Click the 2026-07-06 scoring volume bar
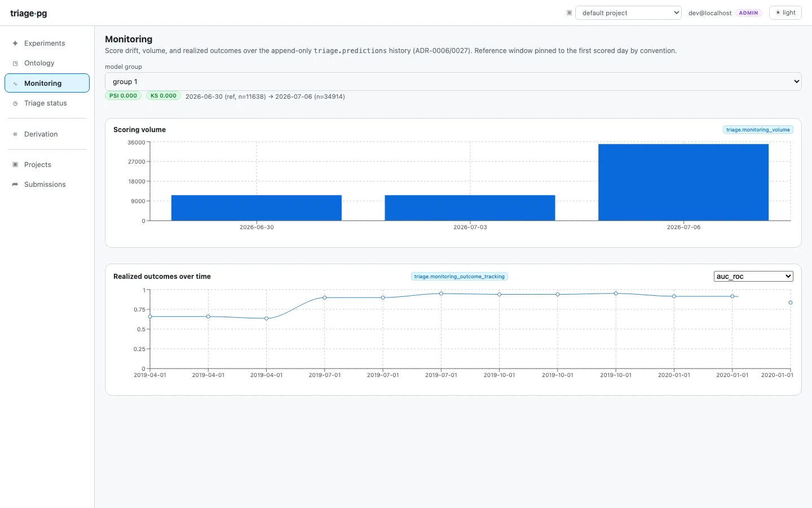Image resolution: width=812 pixels, height=508 pixels. [683, 182]
